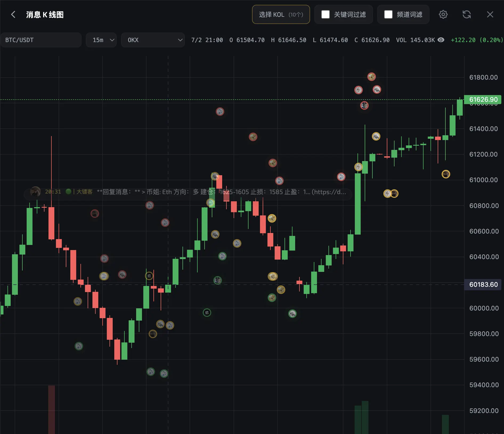Click the red van marker near 60250
Image resolution: width=504 pixels, height=434 pixels.
click(x=122, y=275)
